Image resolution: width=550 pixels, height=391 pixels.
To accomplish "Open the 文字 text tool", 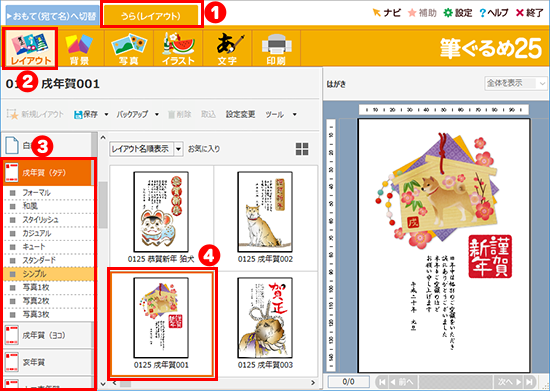I will click(227, 48).
